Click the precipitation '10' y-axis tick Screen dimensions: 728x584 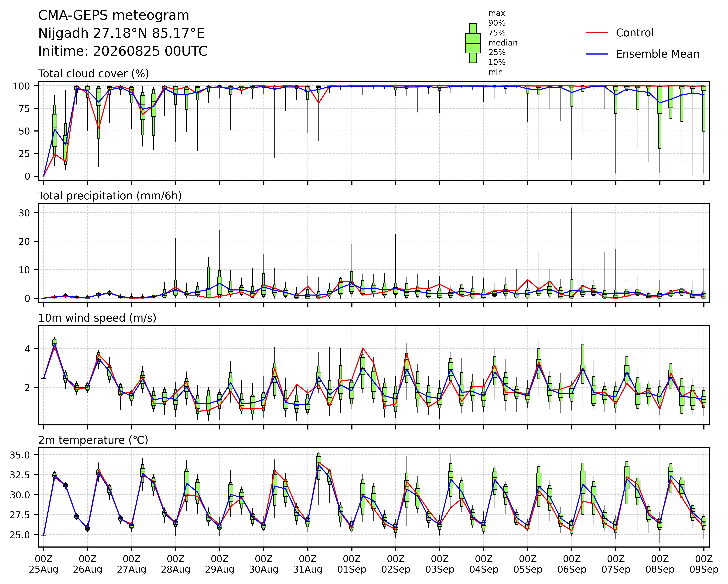24,270
